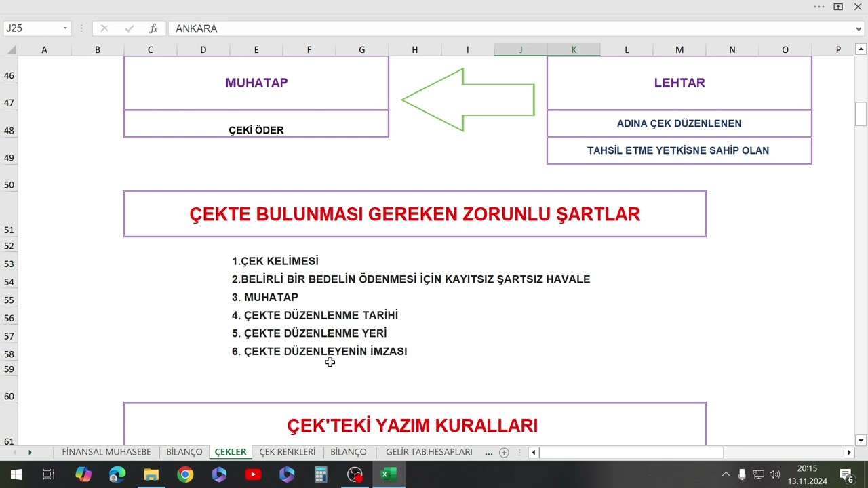The width and height of the screenshot is (868, 488).
Task: Open the Name Box dropdown arrow
Action: tap(66, 28)
